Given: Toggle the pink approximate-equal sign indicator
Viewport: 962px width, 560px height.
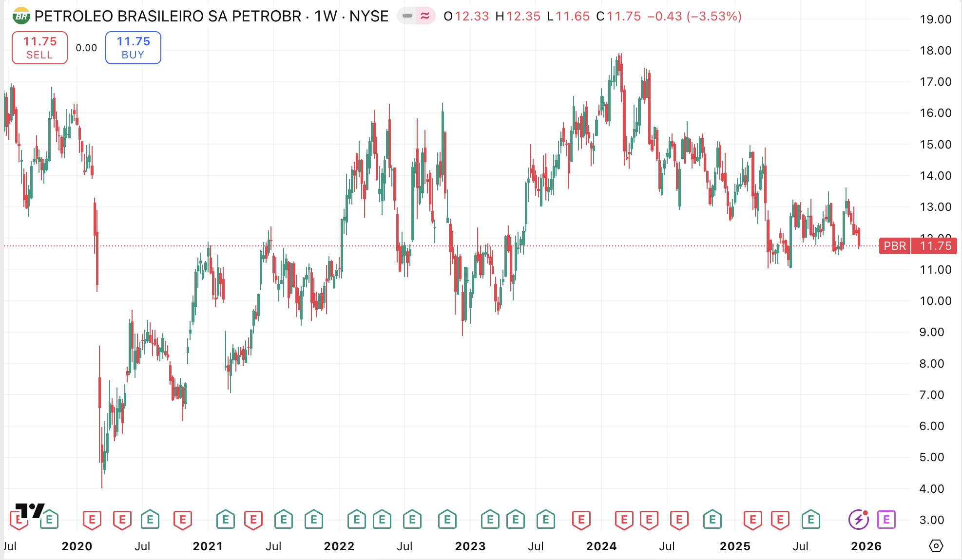Looking at the screenshot, I should [x=425, y=16].
